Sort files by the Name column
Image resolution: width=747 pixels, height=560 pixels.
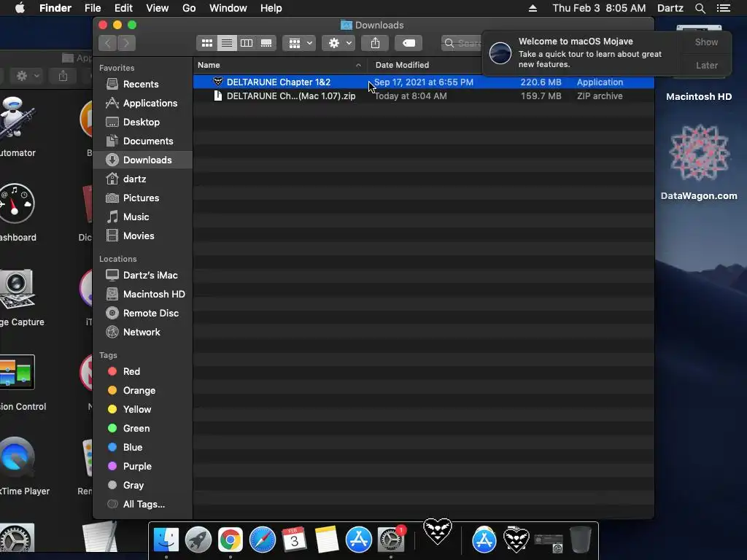(279, 65)
